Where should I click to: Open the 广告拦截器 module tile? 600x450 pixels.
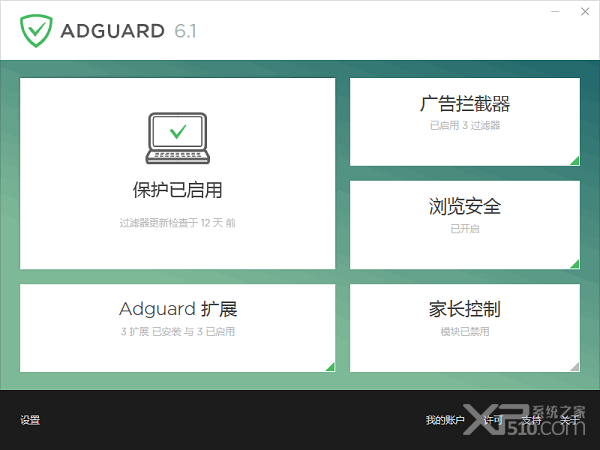point(465,122)
